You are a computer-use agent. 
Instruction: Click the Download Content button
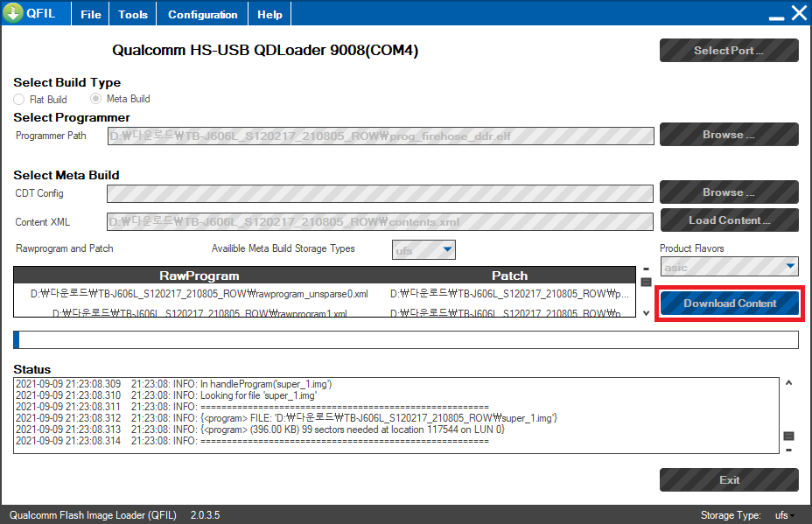[x=730, y=304]
